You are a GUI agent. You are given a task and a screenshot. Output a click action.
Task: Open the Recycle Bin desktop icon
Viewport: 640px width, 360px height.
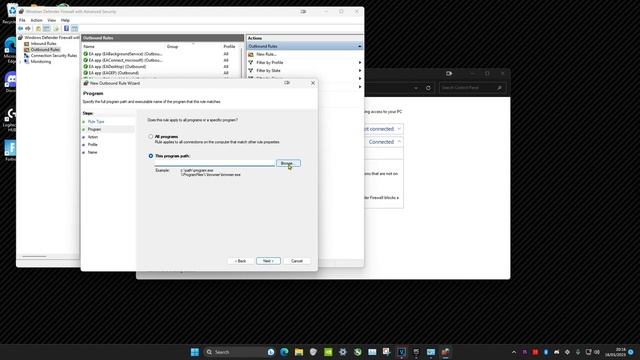10,13
